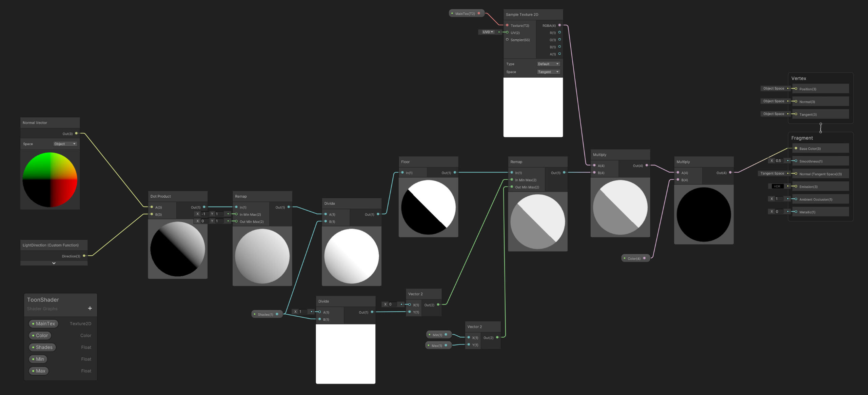Click the Base Color(3) input port
Screen dimensions: 868x395
(x=796, y=148)
